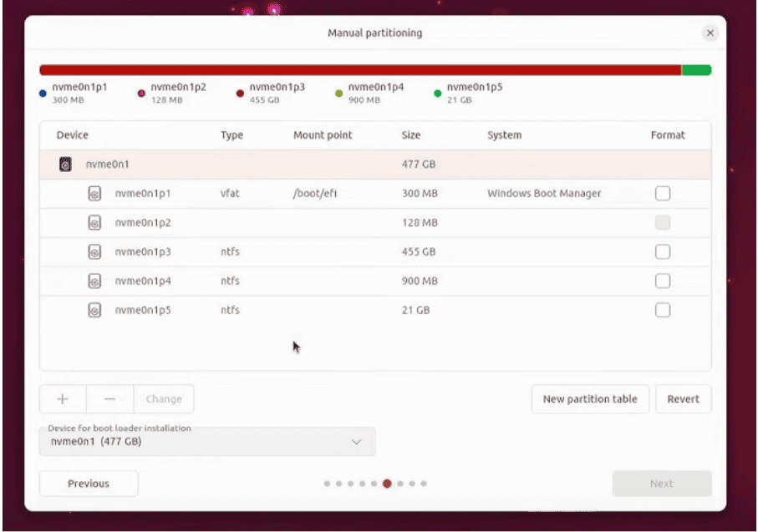Image resolution: width=758 pixels, height=532 pixels.
Task: Click the green nvme0n1p5 segment in disk bar
Action: 696,70
